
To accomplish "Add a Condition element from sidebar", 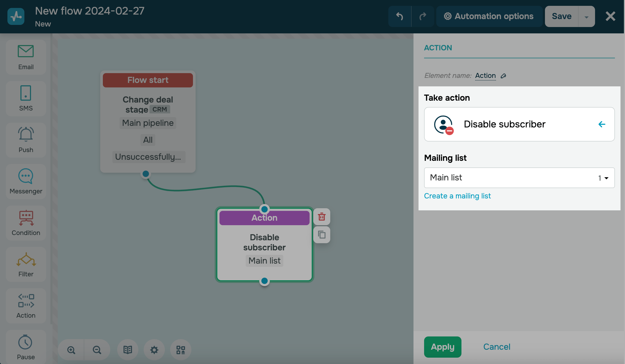I will click(26, 223).
